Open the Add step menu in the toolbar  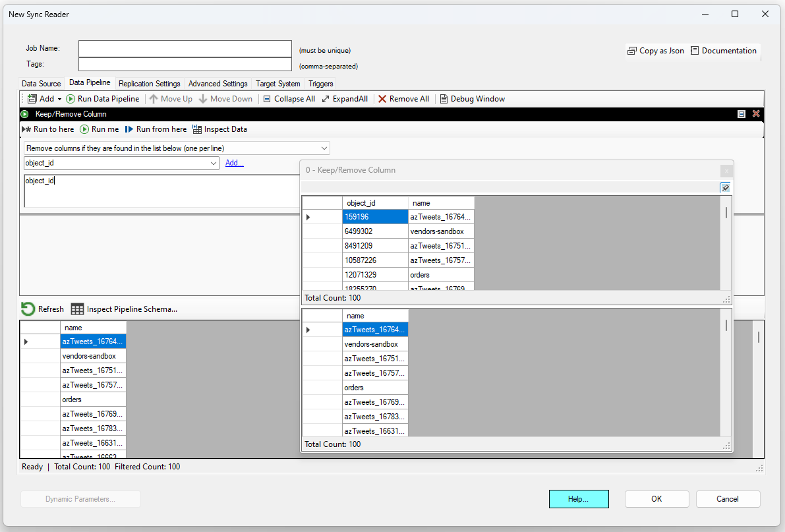[x=45, y=99]
